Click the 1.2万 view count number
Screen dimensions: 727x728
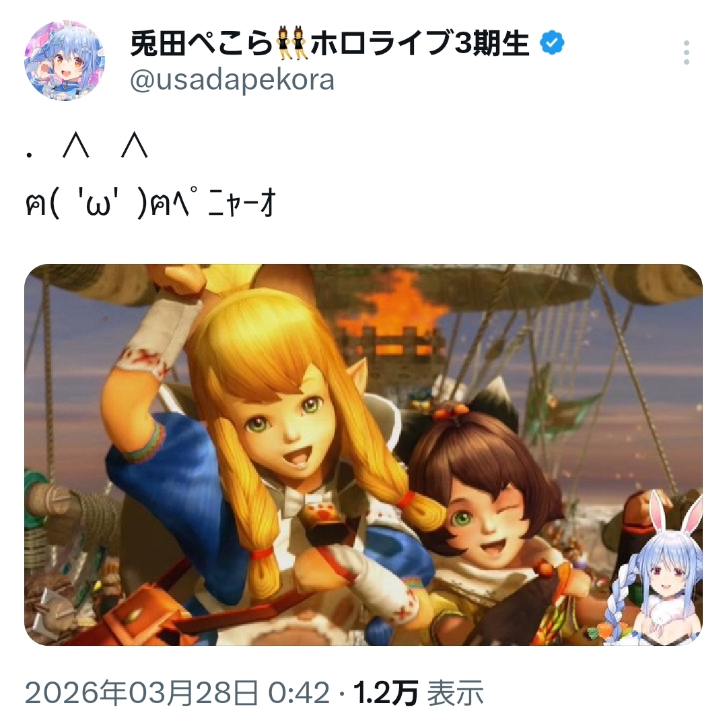(x=386, y=693)
